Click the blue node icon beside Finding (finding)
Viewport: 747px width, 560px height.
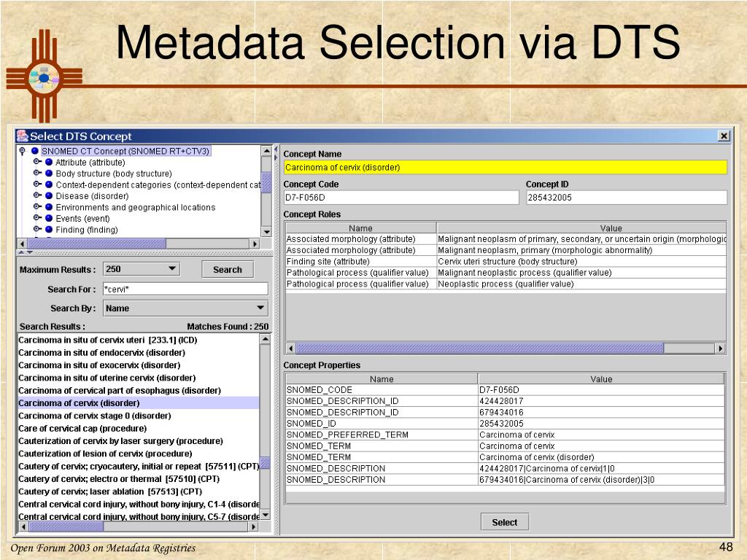point(49,230)
